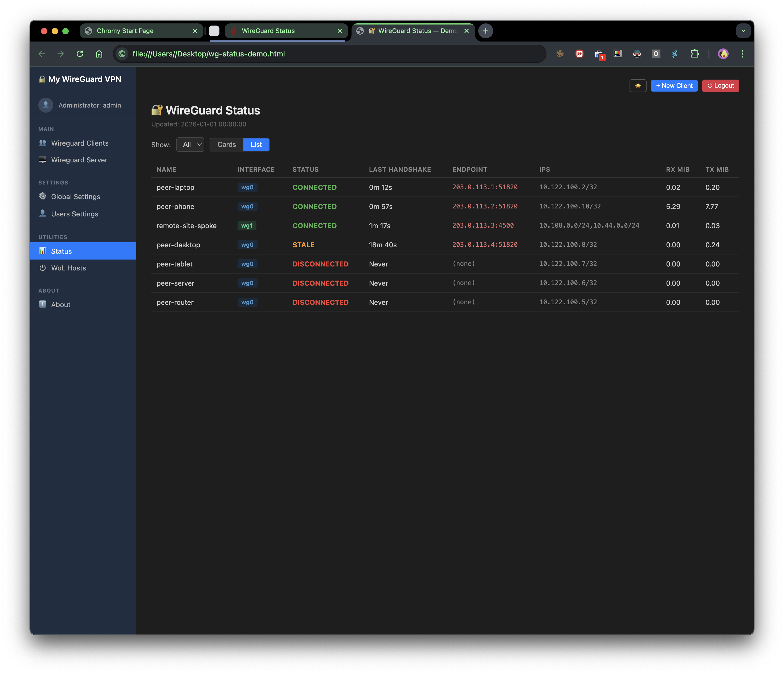Open Chrome's three-dot menu
The image size is (784, 674).
pyautogui.click(x=742, y=54)
